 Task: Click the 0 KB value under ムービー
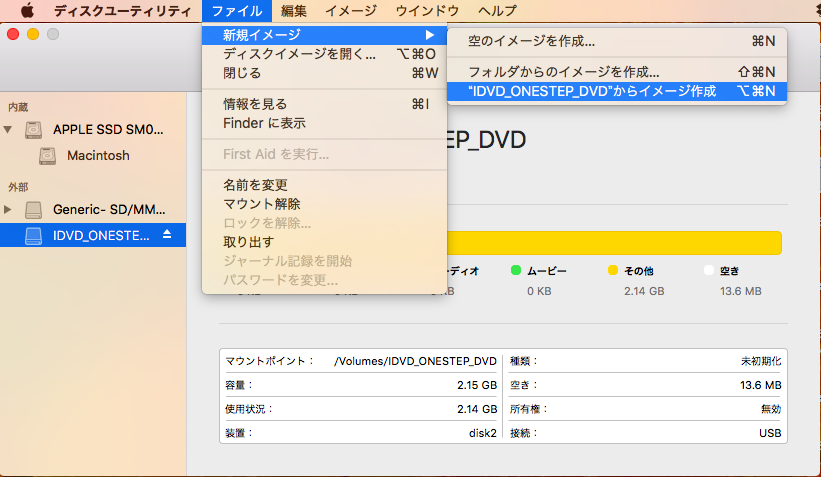coord(539,292)
